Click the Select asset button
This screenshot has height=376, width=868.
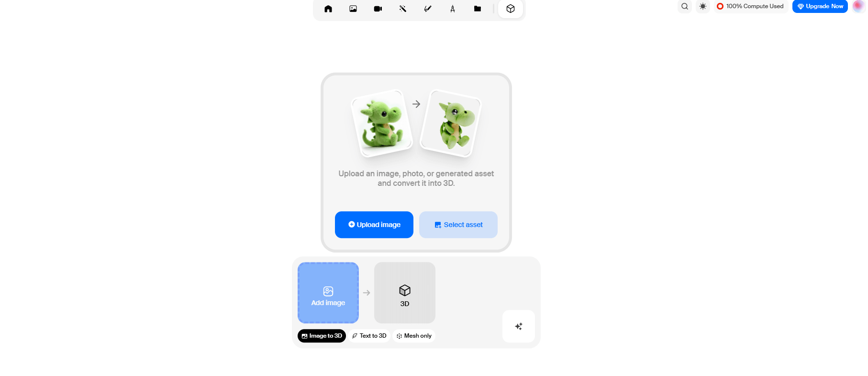[x=458, y=225]
